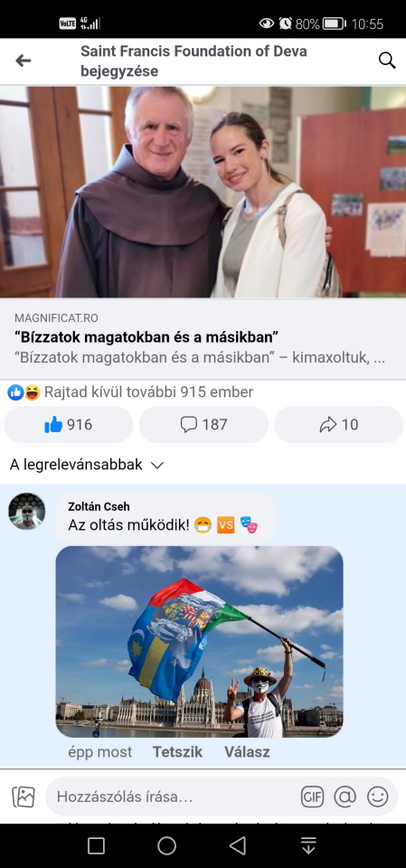Tap the navigation bar hide arrow
The height and width of the screenshot is (868, 406).
308,845
